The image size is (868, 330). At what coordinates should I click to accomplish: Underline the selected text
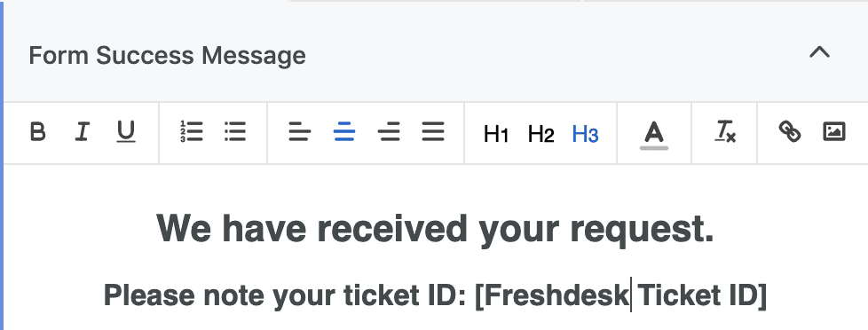click(x=126, y=132)
